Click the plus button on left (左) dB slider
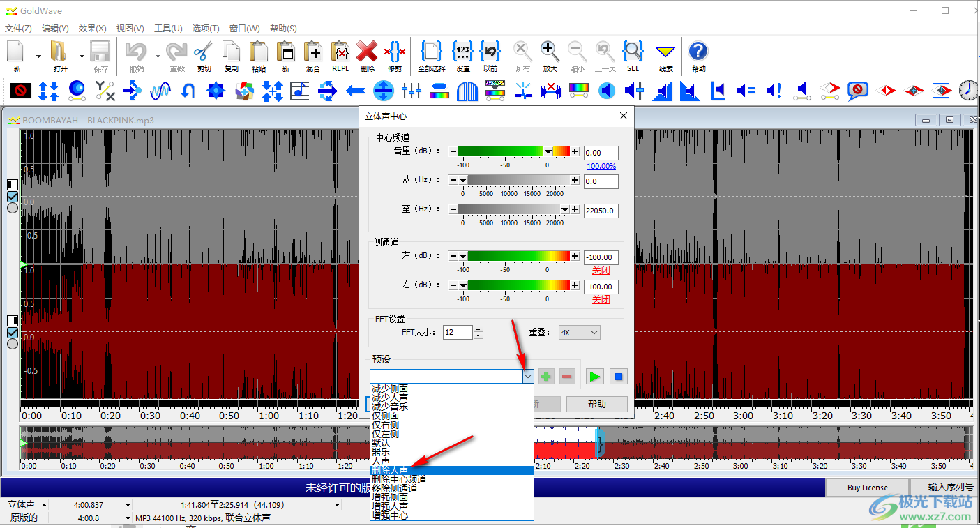Viewport: 980px width, 528px height. coord(575,257)
